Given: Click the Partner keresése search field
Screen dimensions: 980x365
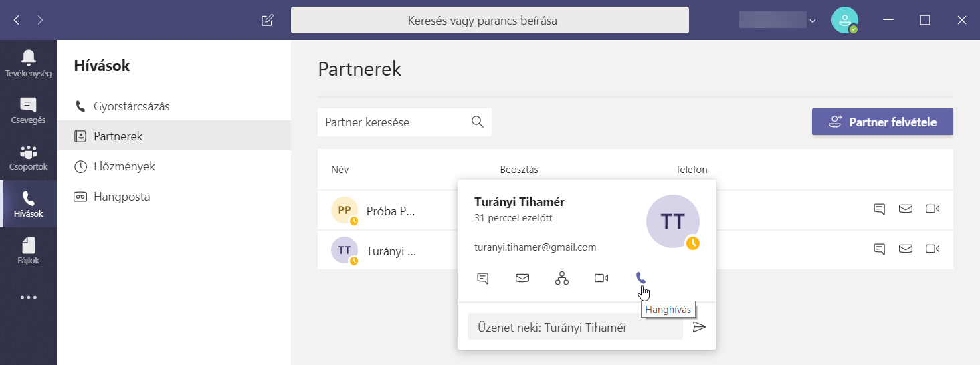Looking at the screenshot, I should (395, 122).
